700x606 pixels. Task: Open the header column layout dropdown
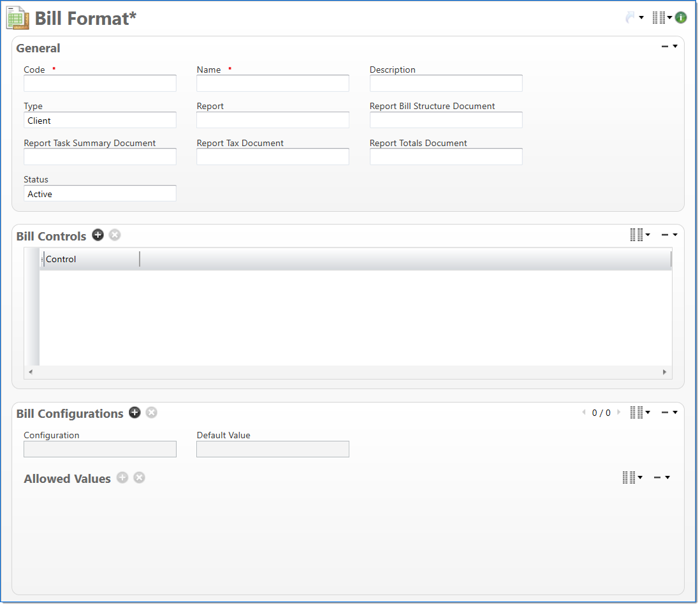[662, 18]
